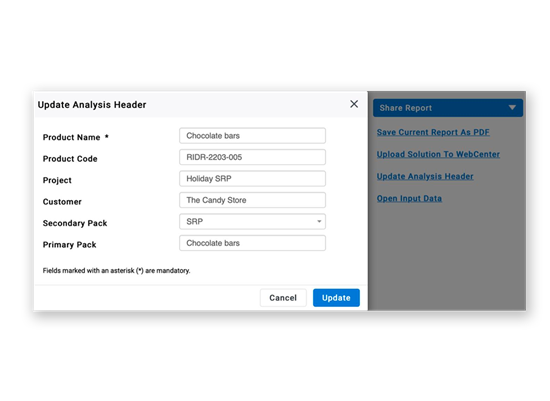
Task: Open the Update Analysis Header link
Action: (425, 176)
